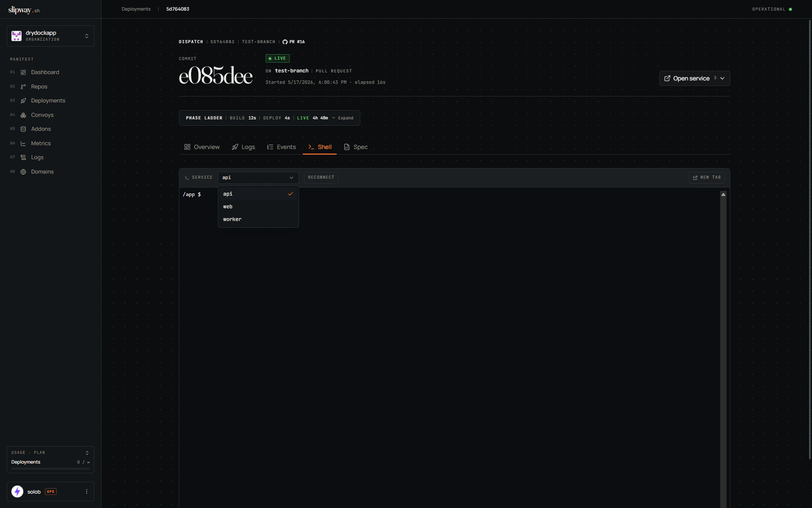
Task: Click the Metrics chart icon
Action: [x=23, y=144]
